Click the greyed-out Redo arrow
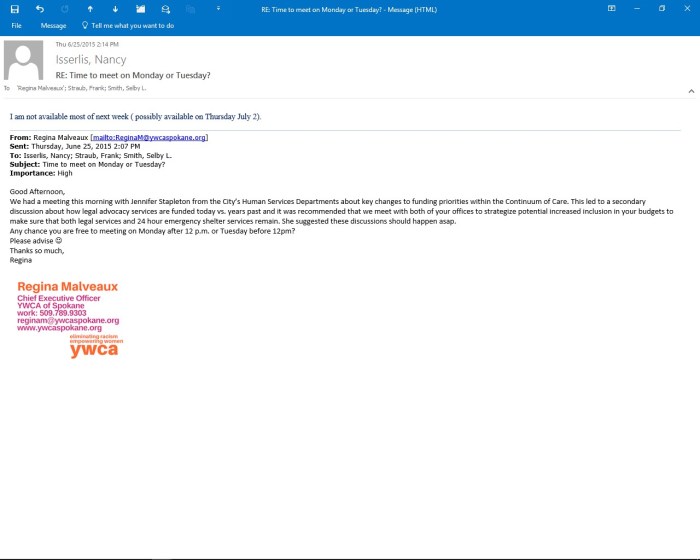The width and height of the screenshot is (700, 560). (x=65, y=9)
